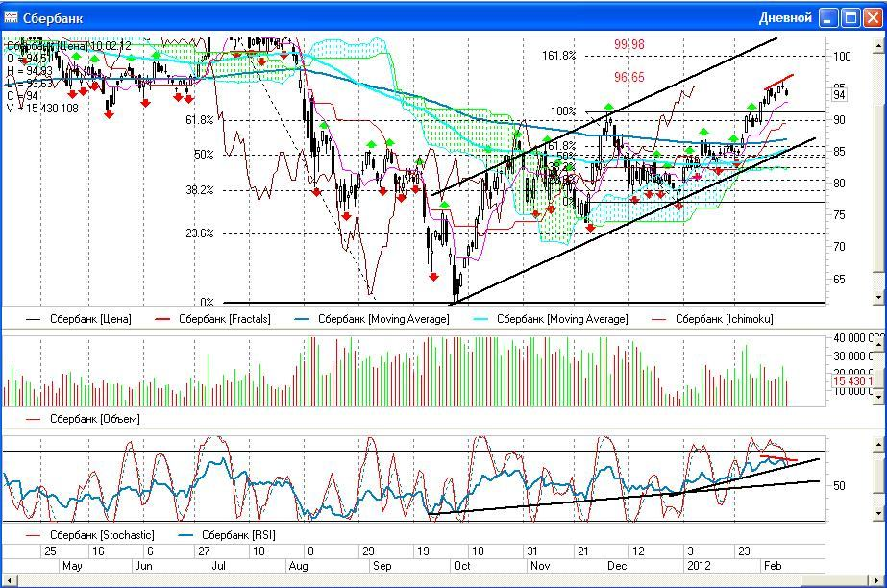Click the Дневной timeframe label in title bar
Viewport: 887px width, 588px height.
coord(785,18)
